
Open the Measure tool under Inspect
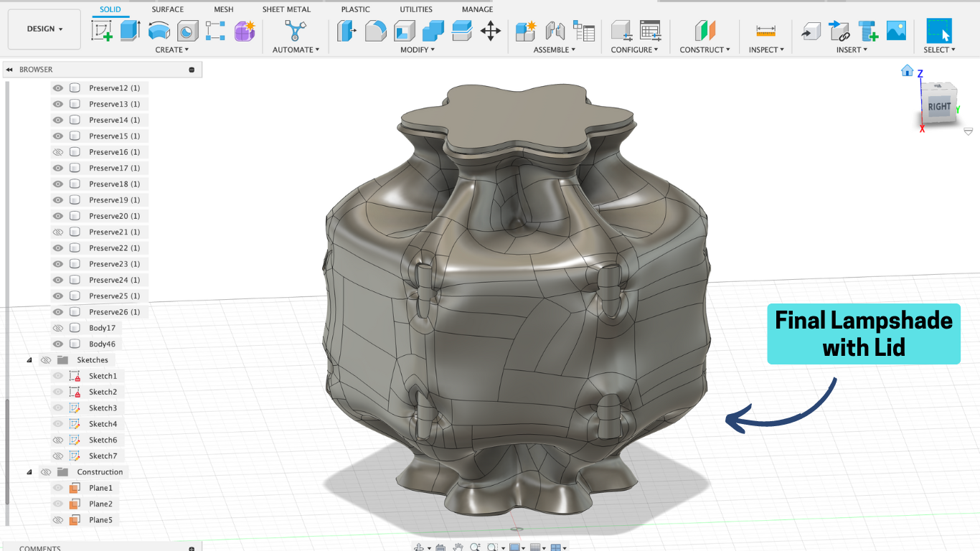765,30
